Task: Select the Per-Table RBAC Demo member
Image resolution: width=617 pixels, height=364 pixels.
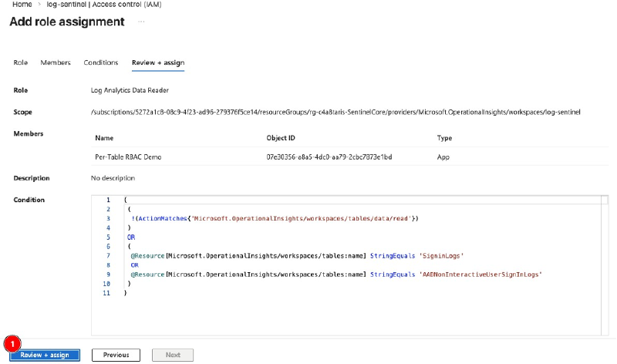Action: [x=128, y=157]
